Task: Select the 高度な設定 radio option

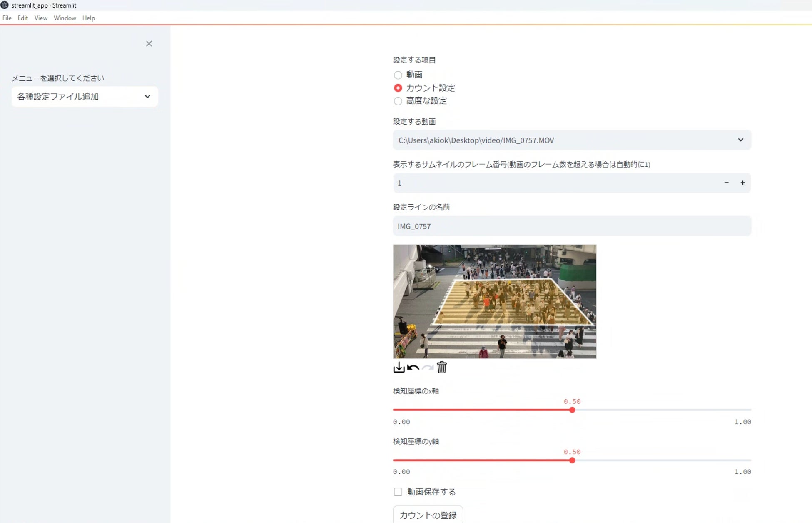Action: tap(398, 101)
